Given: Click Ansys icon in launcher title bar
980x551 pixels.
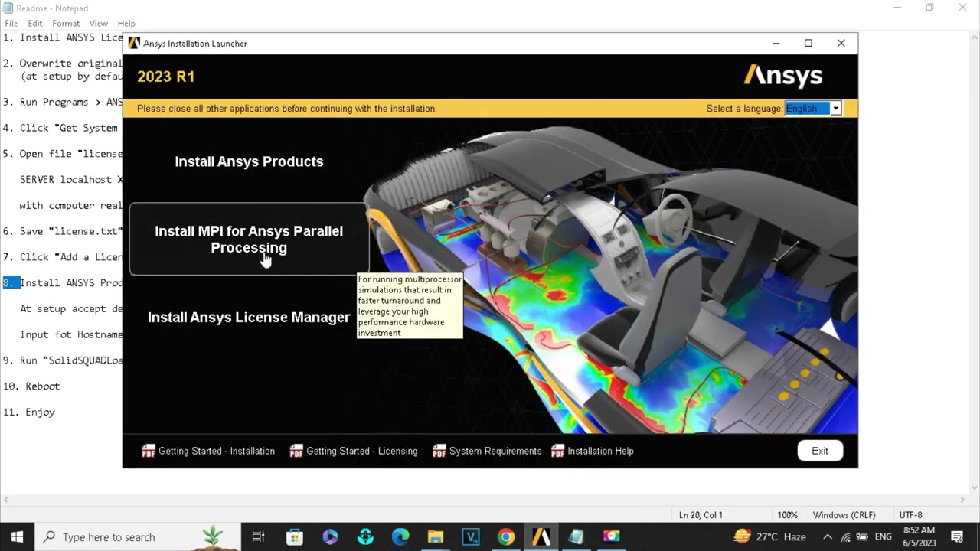Looking at the screenshot, I should tap(134, 44).
